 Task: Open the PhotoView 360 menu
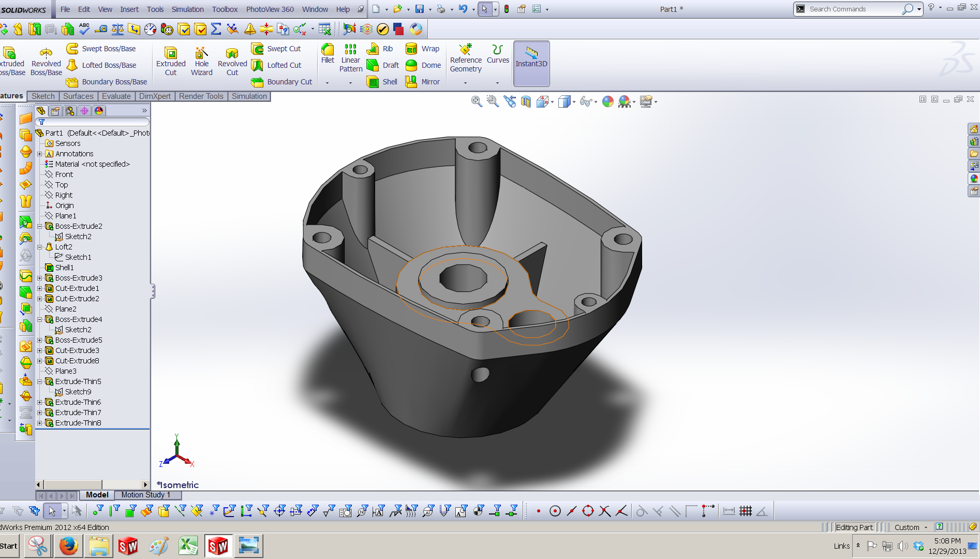[270, 9]
